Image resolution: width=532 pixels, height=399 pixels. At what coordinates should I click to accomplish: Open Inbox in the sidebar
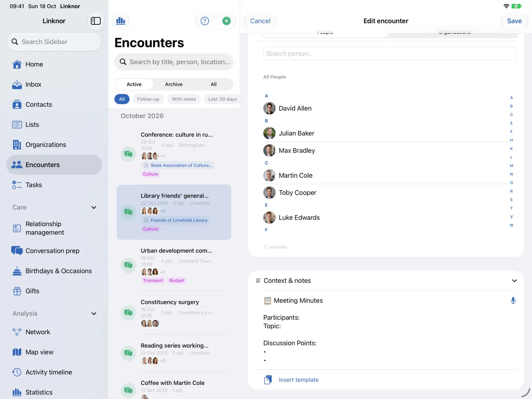[54, 84]
